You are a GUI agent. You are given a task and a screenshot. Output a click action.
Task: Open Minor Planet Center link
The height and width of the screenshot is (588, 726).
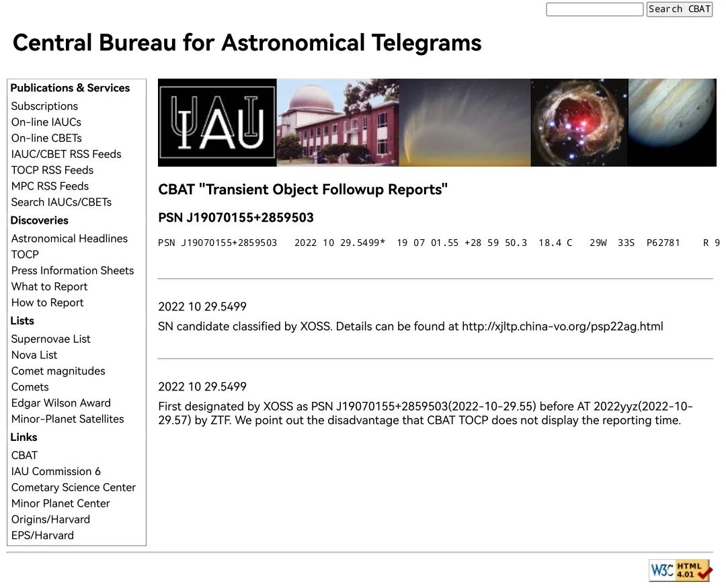[x=61, y=503]
